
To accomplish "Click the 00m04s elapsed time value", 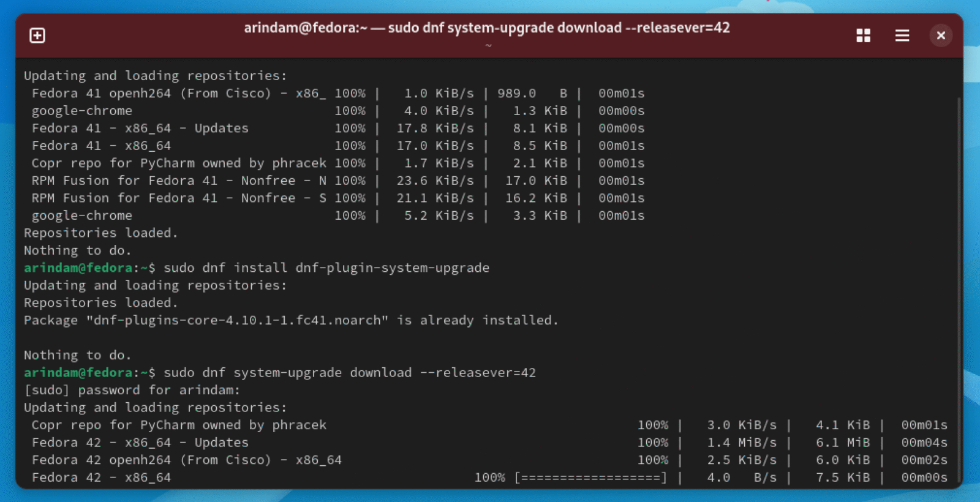I will pyautogui.click(x=924, y=443).
